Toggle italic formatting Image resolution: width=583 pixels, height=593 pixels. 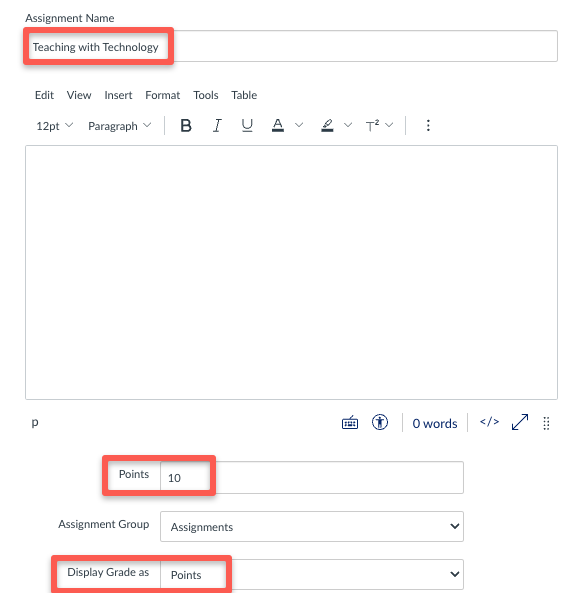[217, 126]
